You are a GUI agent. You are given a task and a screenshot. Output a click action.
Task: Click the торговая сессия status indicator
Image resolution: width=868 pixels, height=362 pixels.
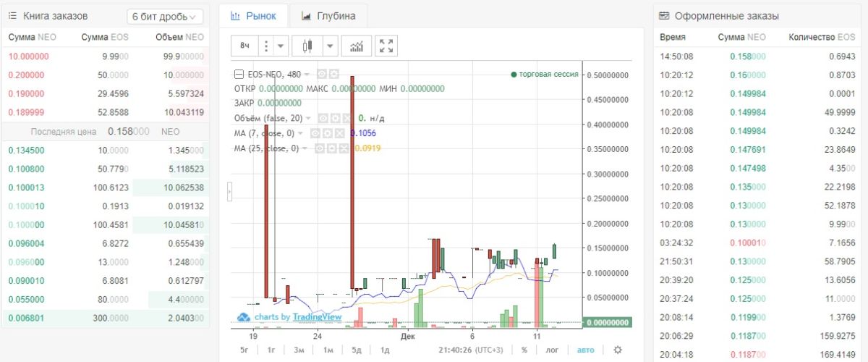pyautogui.click(x=544, y=74)
